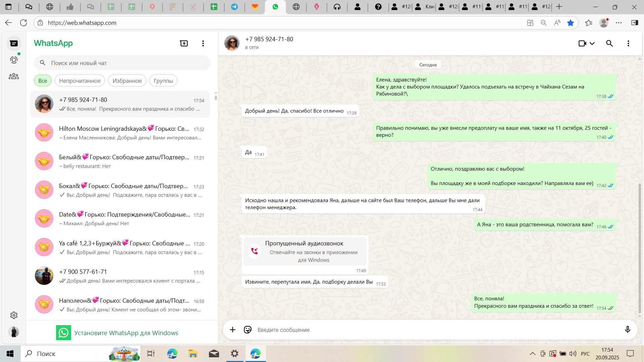This screenshot has width=644, height=362.
Task: Expand the video call dropdown arrow
Action: point(592,43)
